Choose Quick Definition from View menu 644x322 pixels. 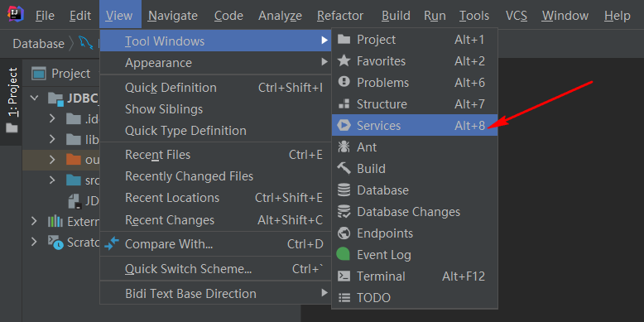pyautogui.click(x=215, y=88)
